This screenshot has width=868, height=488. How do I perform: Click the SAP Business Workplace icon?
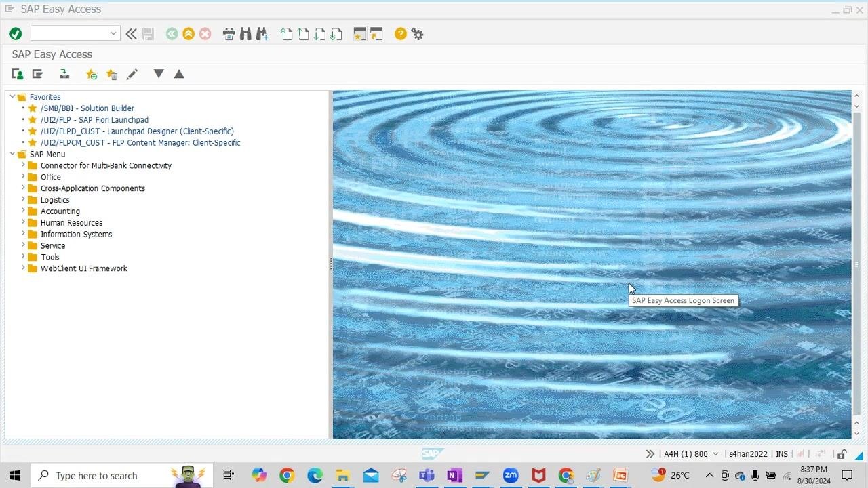[64, 74]
